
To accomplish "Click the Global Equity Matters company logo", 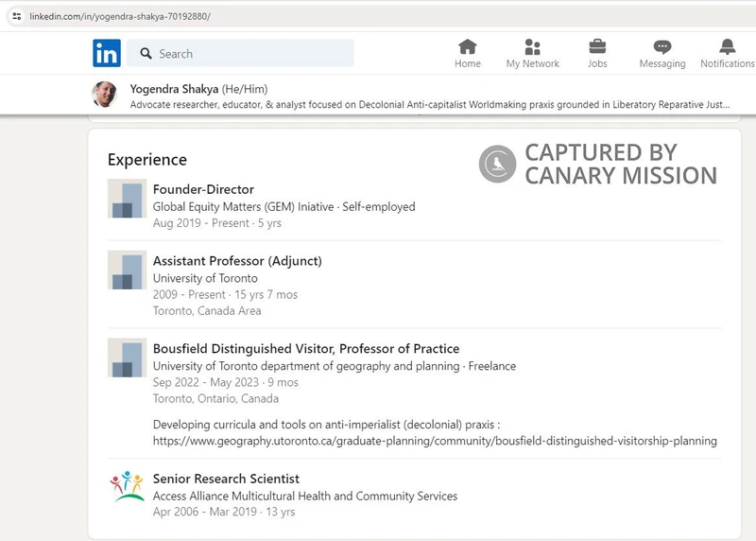I will 127,199.
